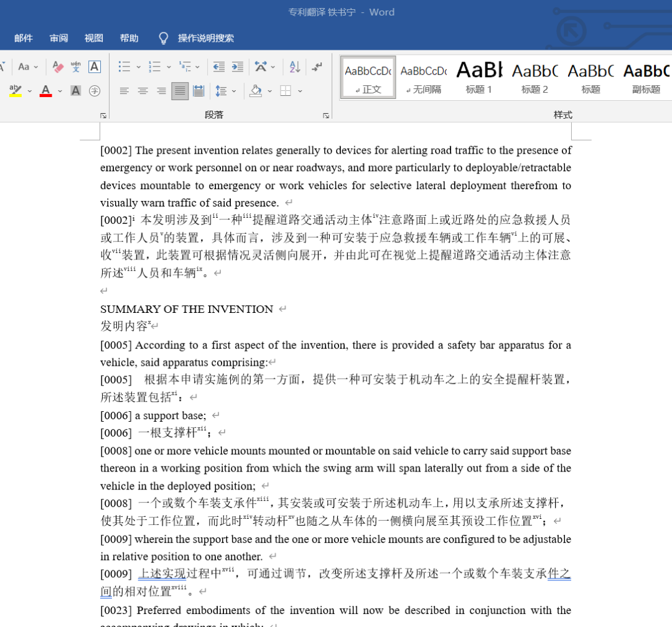Click the enclosed character (字) icon
Image resolution: width=672 pixels, height=627 pixels.
click(95, 90)
